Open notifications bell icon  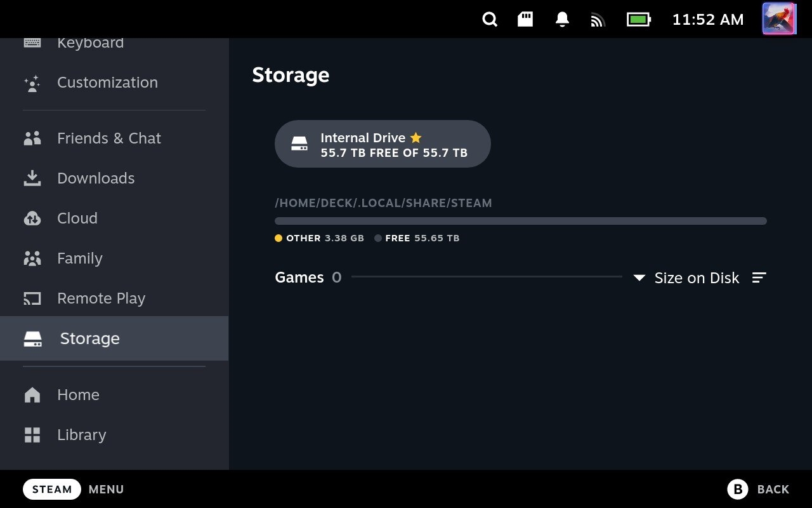(562, 20)
